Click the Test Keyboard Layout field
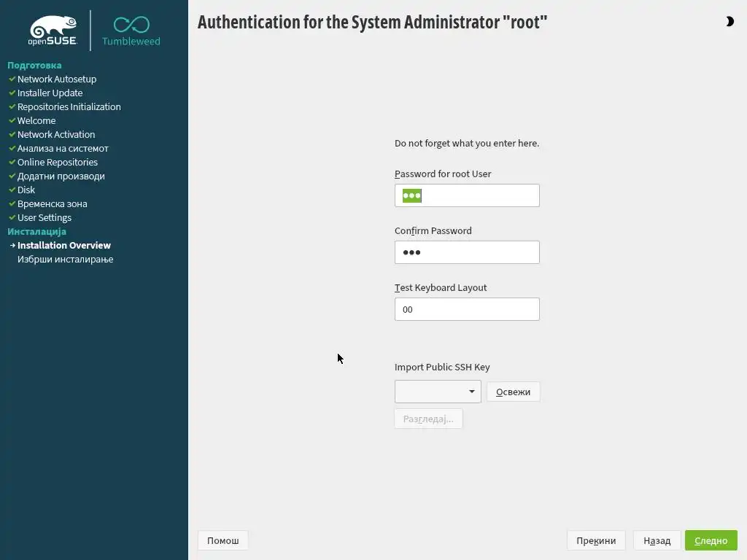 (x=467, y=309)
